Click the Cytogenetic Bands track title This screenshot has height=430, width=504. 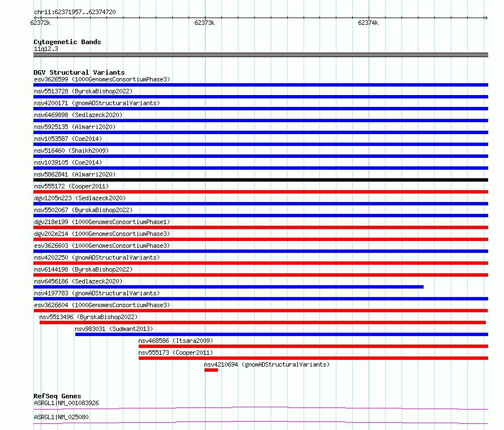[x=67, y=42]
